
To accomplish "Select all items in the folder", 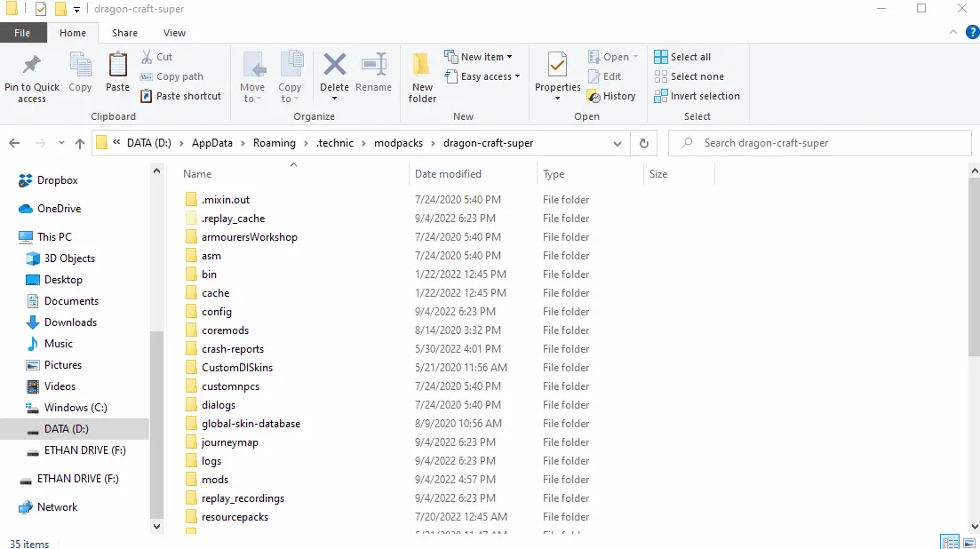I will (x=682, y=57).
